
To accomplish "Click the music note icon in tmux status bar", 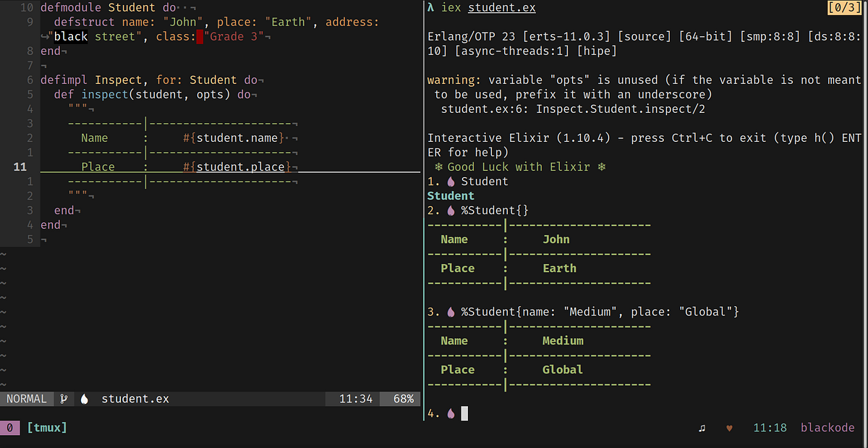I will pos(702,428).
